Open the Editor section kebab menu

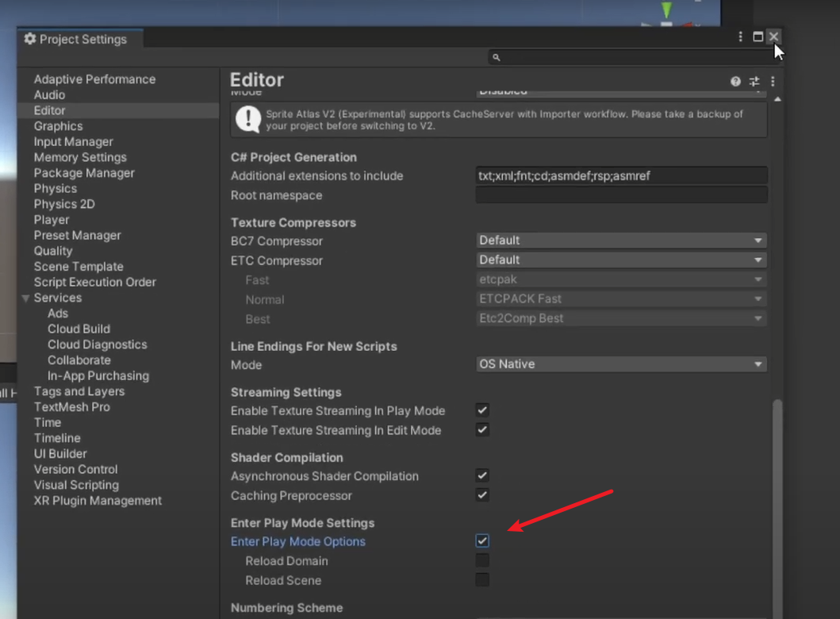coord(773,82)
